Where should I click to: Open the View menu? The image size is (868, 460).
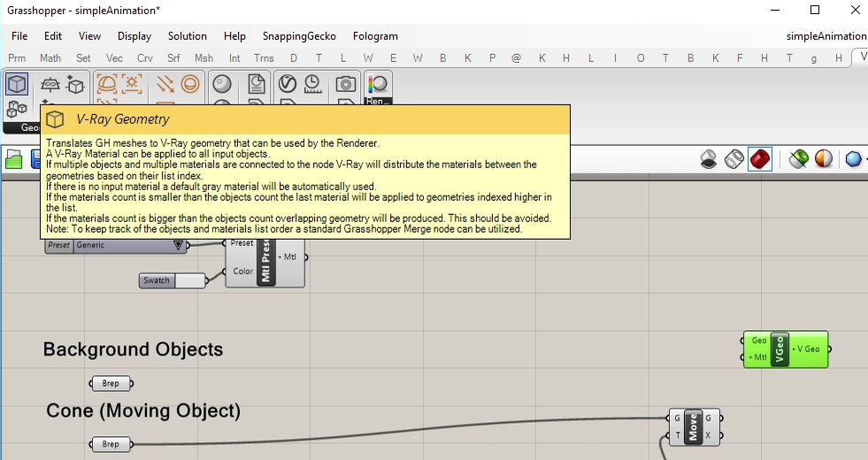coord(89,36)
